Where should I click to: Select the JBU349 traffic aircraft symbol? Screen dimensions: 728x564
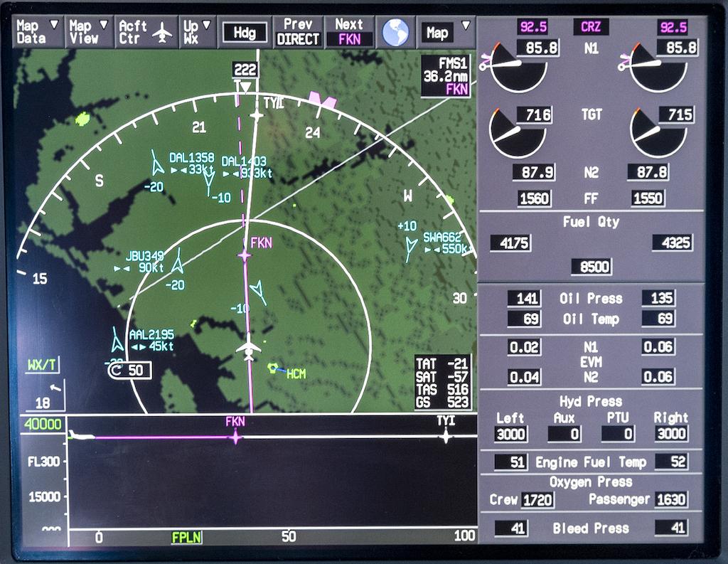click(178, 261)
